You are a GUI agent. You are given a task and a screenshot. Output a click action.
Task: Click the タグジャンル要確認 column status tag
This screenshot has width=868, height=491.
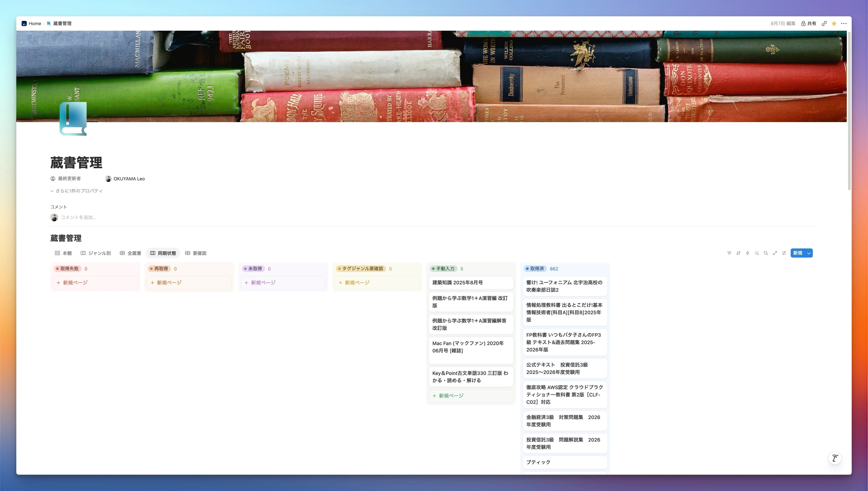[361, 269]
